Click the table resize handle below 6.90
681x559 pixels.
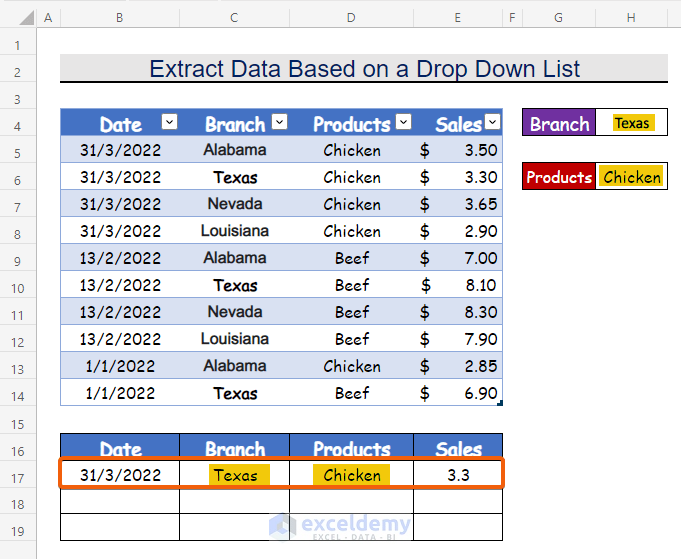coord(499,402)
